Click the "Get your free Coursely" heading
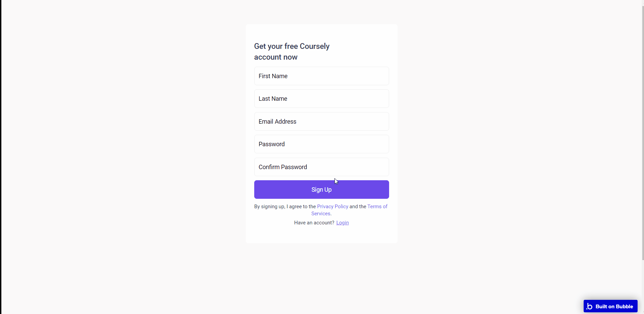Image resolution: width=644 pixels, height=314 pixels. [292, 46]
